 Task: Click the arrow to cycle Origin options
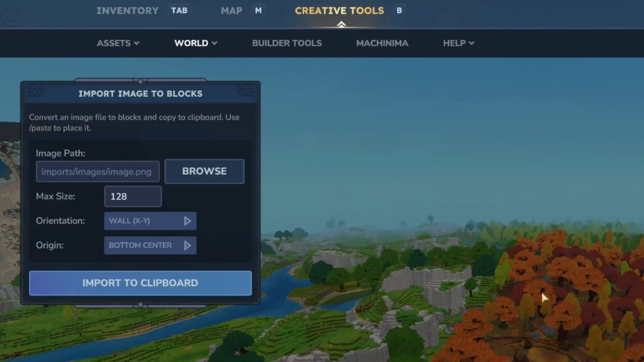point(187,245)
